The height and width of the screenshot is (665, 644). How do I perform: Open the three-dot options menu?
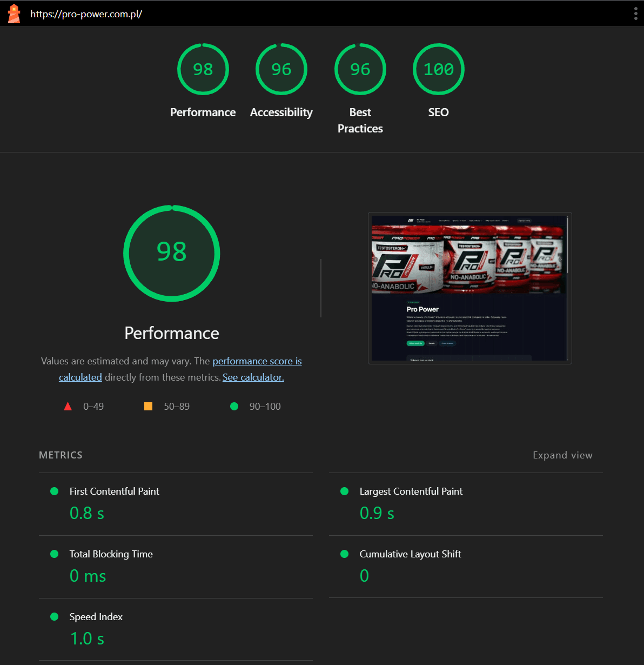(635, 14)
